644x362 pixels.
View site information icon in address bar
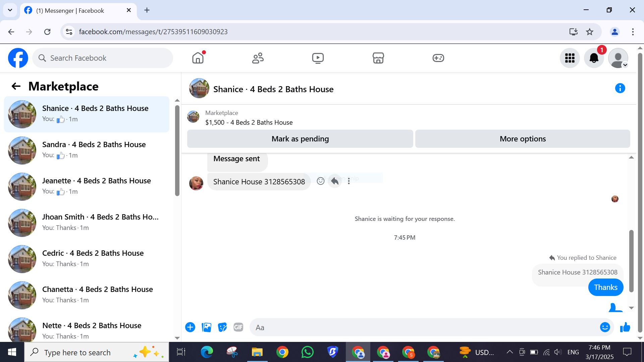click(69, 32)
